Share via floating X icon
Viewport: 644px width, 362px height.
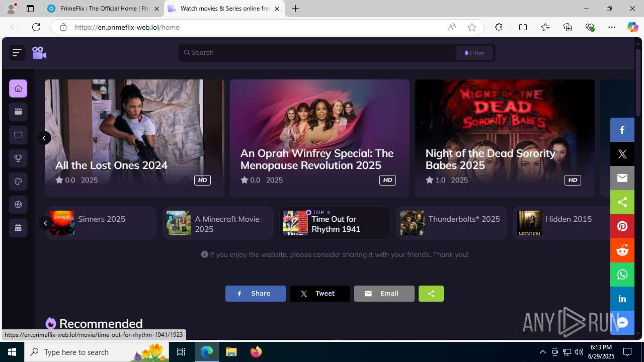click(x=622, y=154)
